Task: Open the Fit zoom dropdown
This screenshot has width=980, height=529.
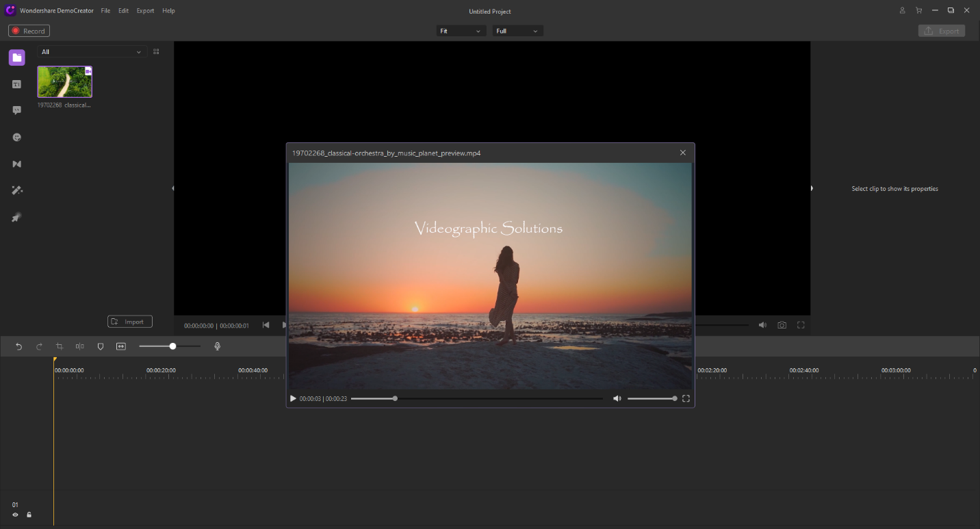Action: click(x=461, y=31)
